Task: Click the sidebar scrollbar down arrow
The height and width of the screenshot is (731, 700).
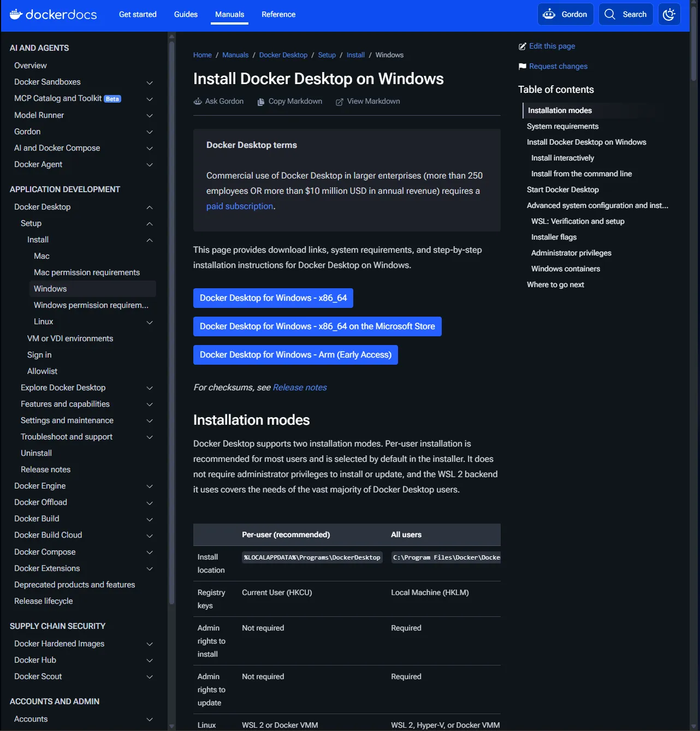Action: click(x=172, y=727)
